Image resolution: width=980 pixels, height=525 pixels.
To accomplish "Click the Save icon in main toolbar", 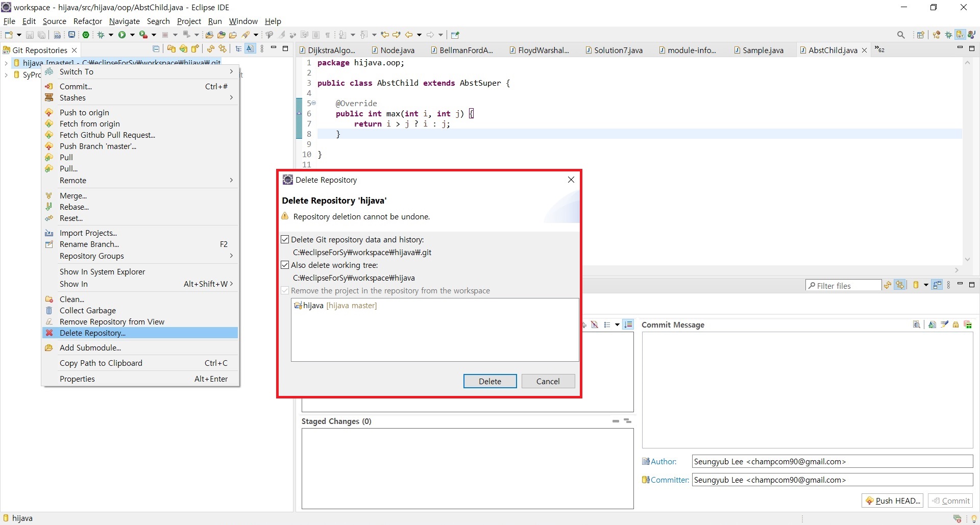I will [30, 35].
